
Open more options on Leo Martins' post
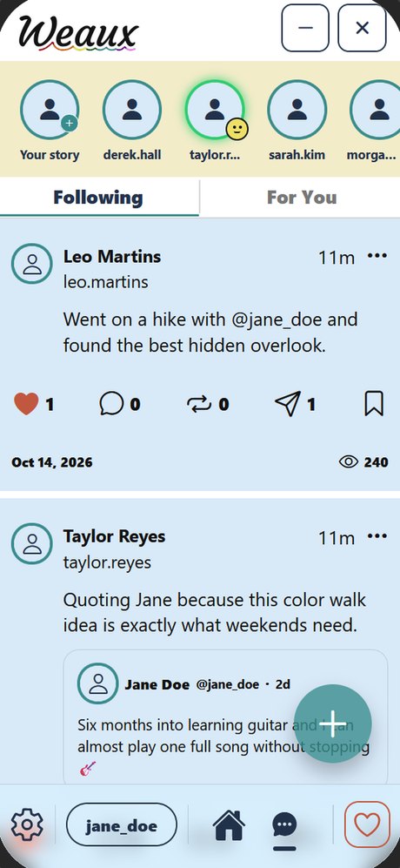[x=377, y=256]
